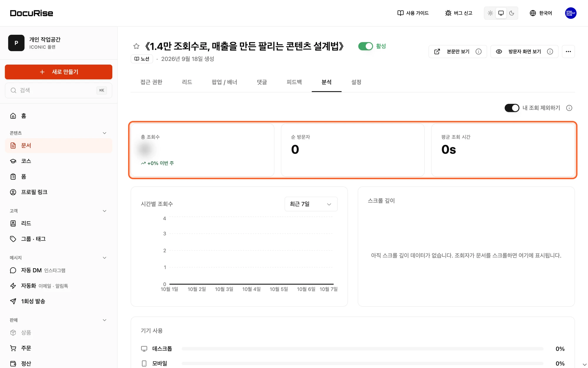Toggle the 활성 document status switch

pos(365,46)
